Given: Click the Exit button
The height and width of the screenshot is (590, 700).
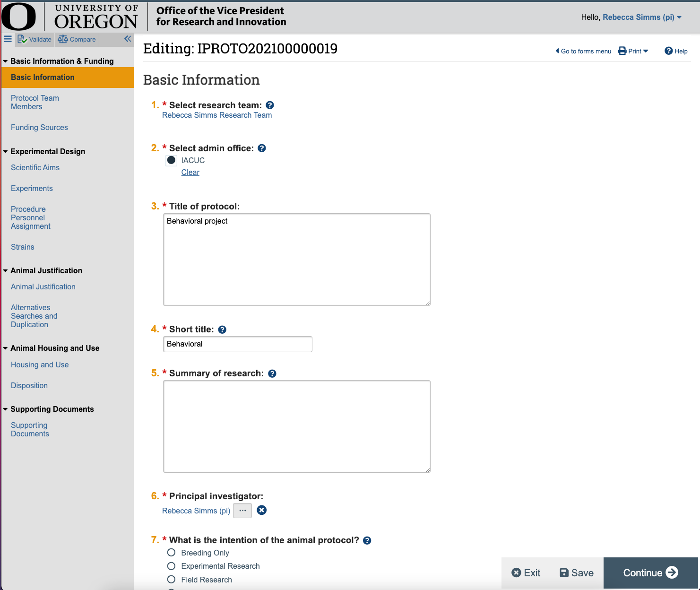Looking at the screenshot, I should coord(526,573).
